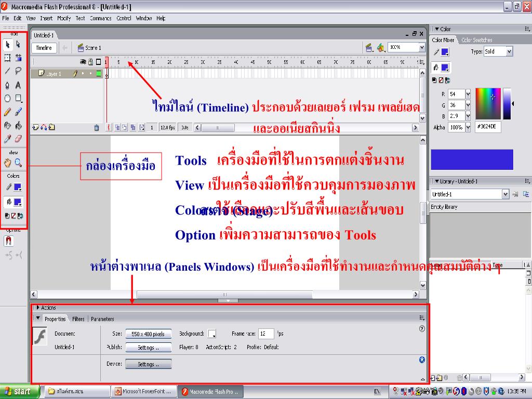Select the Ink Bottle tool

[x=7, y=126]
